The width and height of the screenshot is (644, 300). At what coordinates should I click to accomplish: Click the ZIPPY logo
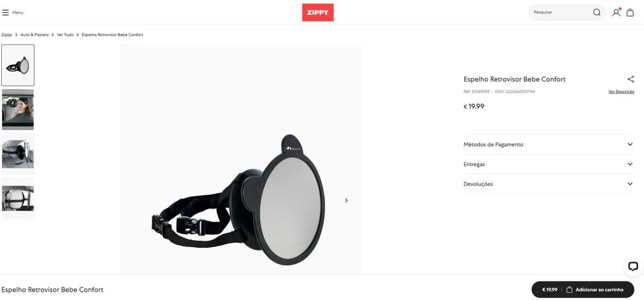point(318,12)
